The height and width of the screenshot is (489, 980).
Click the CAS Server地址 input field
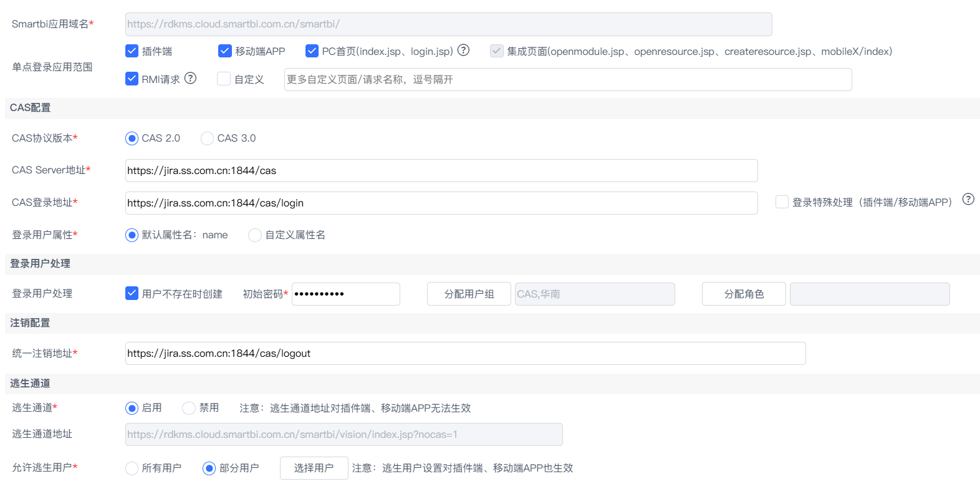[441, 170]
